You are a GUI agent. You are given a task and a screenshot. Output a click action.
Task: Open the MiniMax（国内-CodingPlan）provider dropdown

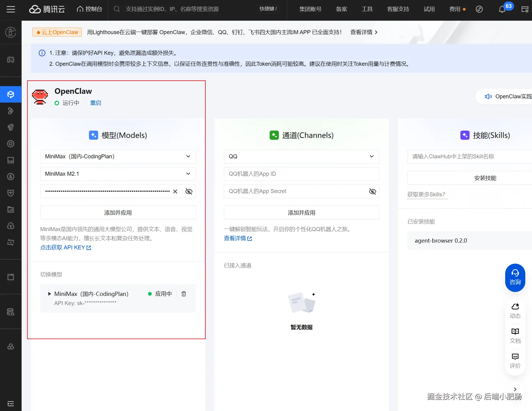pyautogui.click(x=118, y=156)
